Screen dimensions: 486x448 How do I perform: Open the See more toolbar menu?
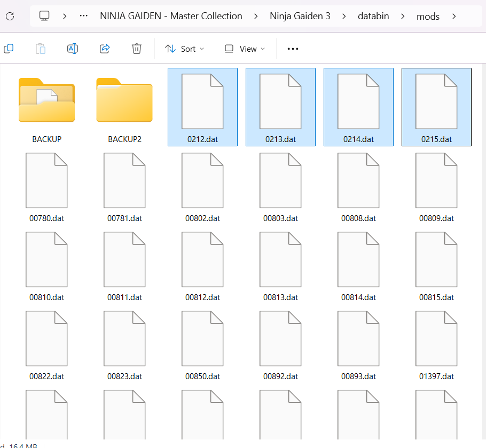[x=293, y=49]
